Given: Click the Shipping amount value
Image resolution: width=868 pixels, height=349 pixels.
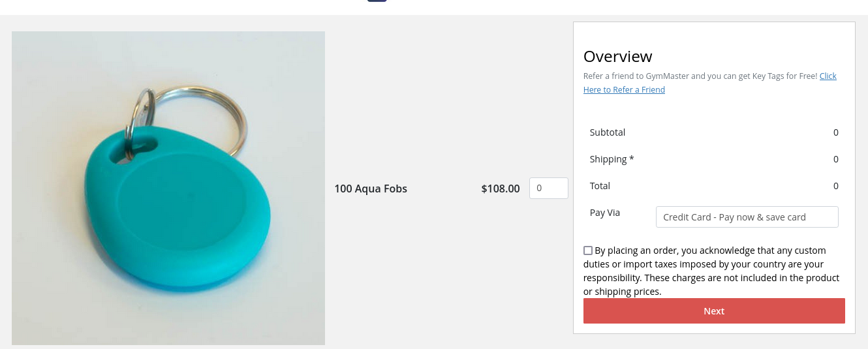Looking at the screenshot, I should 835,159.
